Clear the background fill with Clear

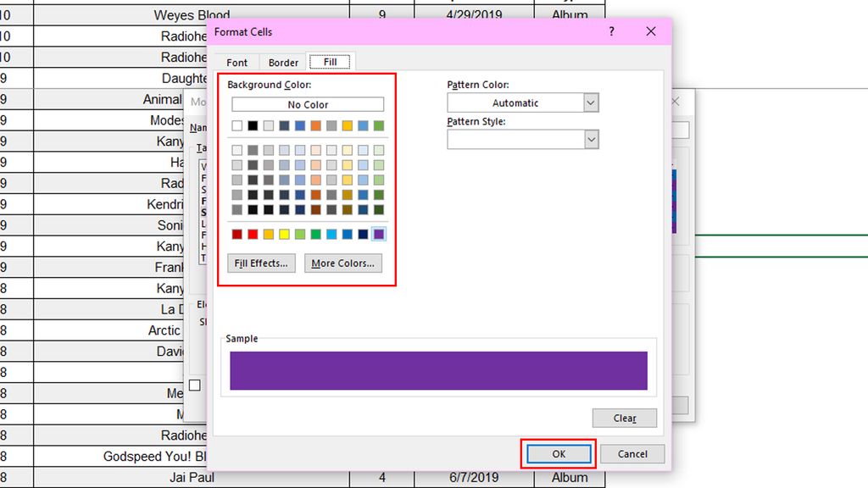624,418
